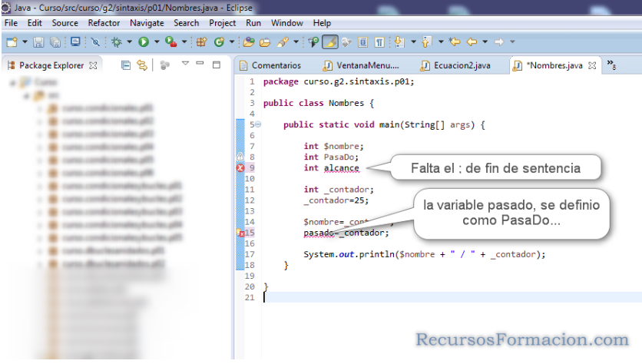Click the Save All icon

pyautogui.click(x=55, y=41)
